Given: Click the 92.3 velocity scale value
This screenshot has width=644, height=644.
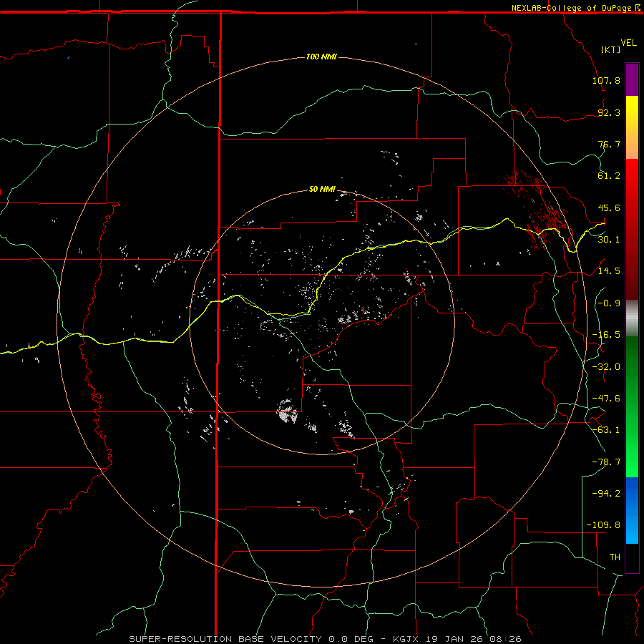Looking at the screenshot, I should (609, 112).
